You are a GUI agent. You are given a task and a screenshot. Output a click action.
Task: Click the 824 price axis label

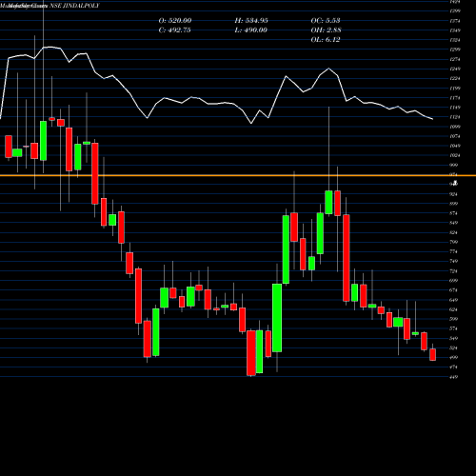(x=454, y=232)
